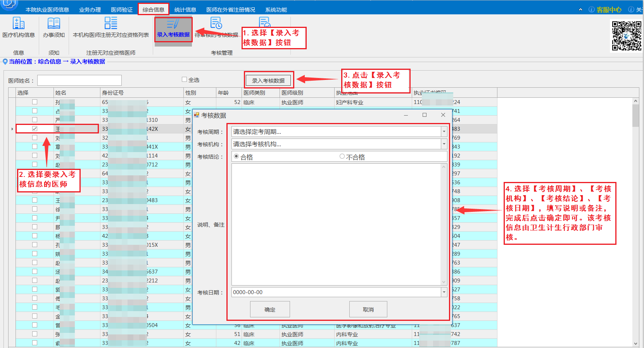Select the 不合格 radio button
This screenshot has height=348, width=644.
click(x=342, y=156)
